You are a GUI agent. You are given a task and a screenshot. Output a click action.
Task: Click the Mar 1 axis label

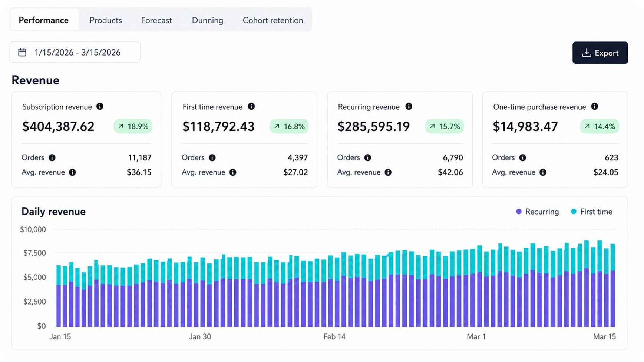click(x=476, y=336)
